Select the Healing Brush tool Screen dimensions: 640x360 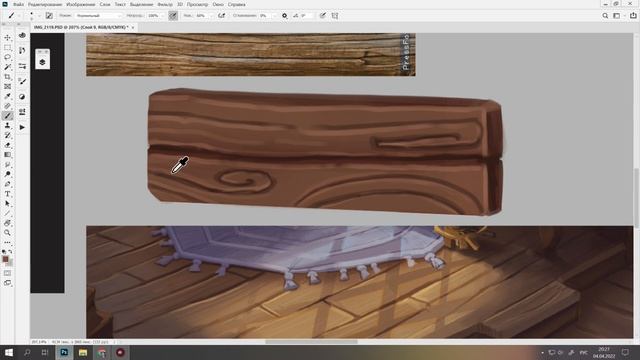[x=7, y=106]
